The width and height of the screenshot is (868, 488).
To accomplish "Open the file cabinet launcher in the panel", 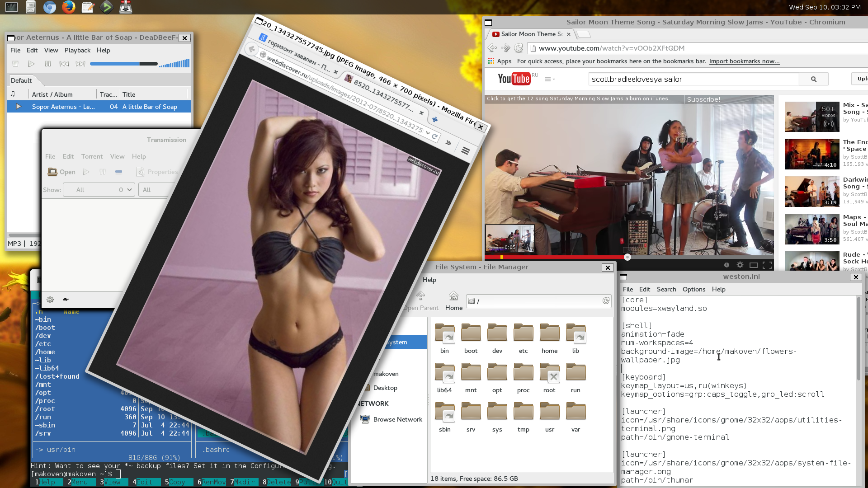I will click(31, 7).
